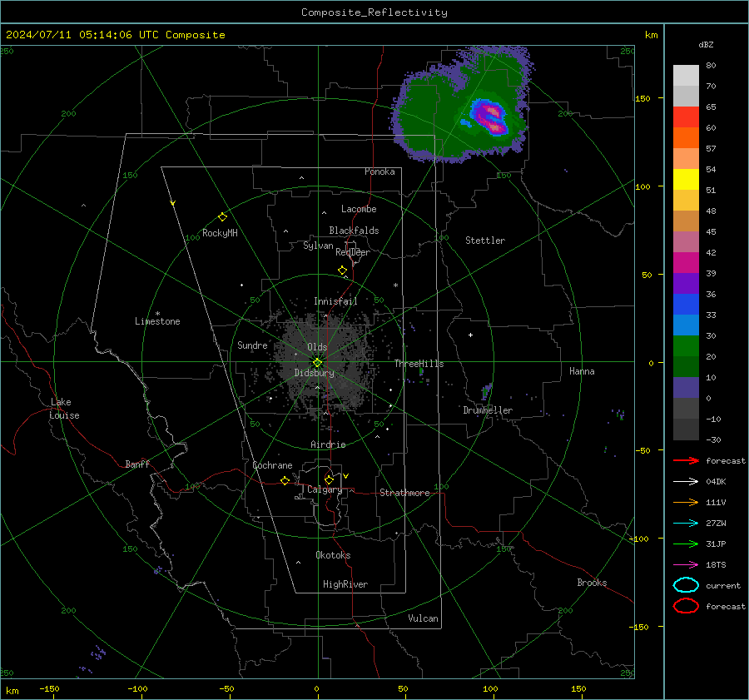Select the Sundre label

coord(252,345)
